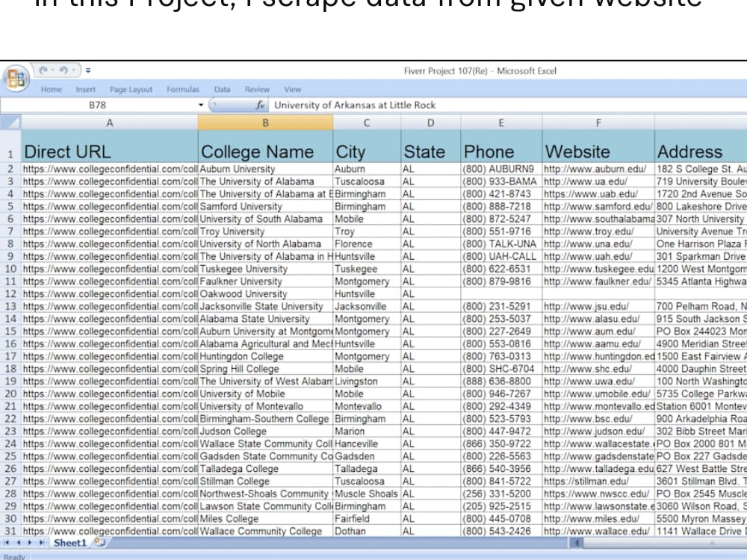Click the Phone header cell
Screen dimensions: 747x560
(501, 146)
